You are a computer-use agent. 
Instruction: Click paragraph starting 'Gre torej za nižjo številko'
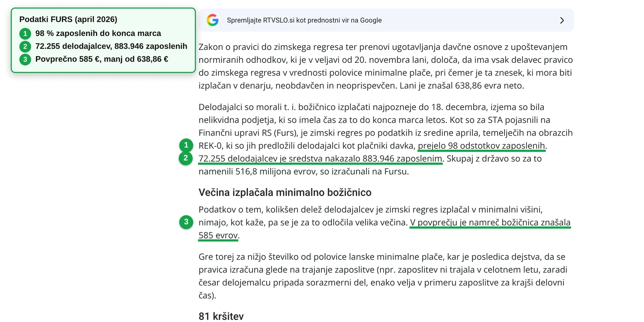pos(383,276)
